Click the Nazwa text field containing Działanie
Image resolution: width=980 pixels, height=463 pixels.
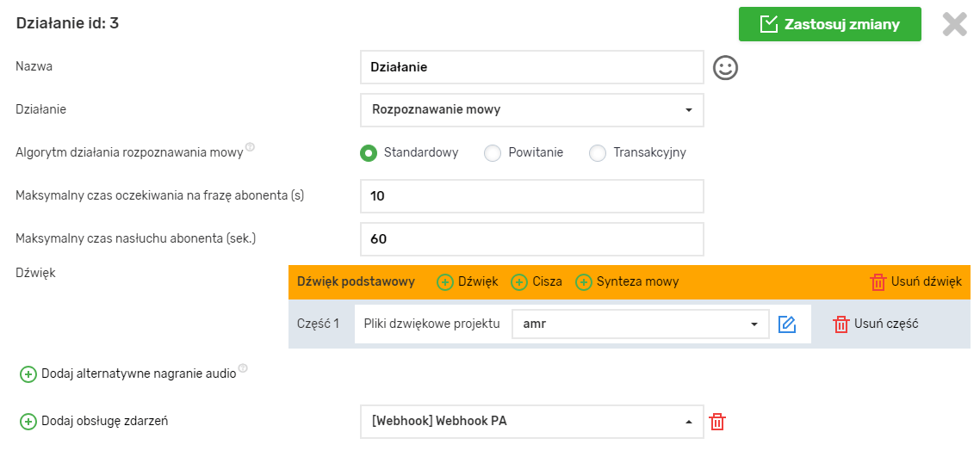pos(531,67)
